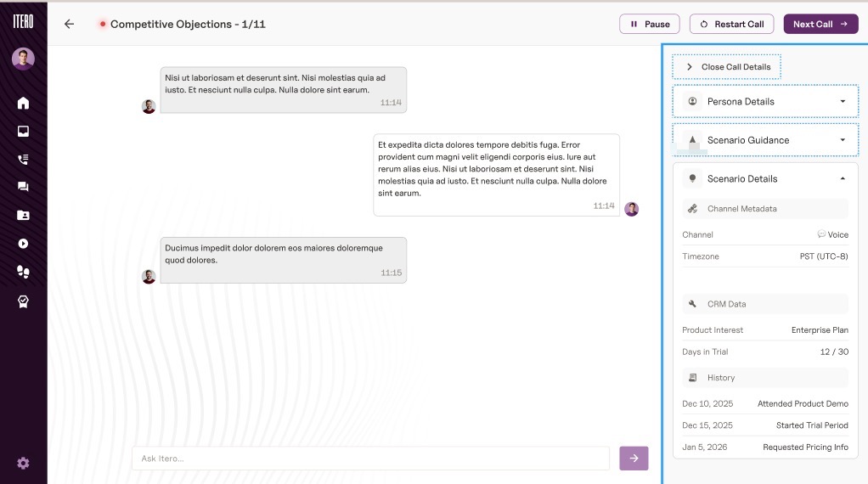Screen dimensions: 868x484
Task: Click the 'Channel Metadata' heading
Action: (741, 209)
